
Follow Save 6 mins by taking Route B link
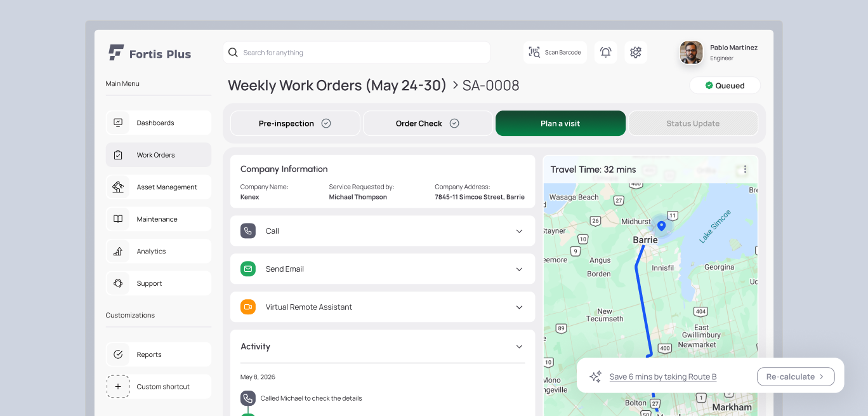click(663, 377)
